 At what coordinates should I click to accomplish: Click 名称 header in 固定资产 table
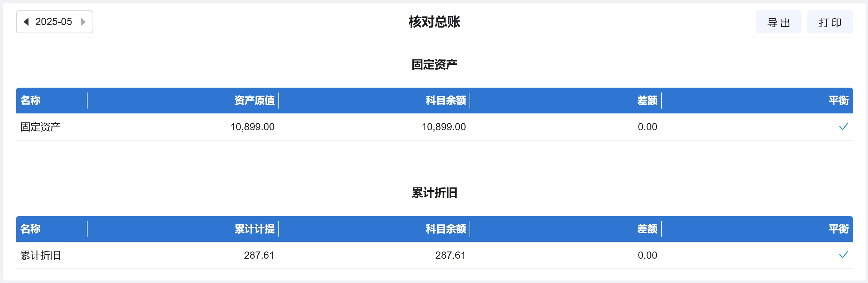point(30,101)
